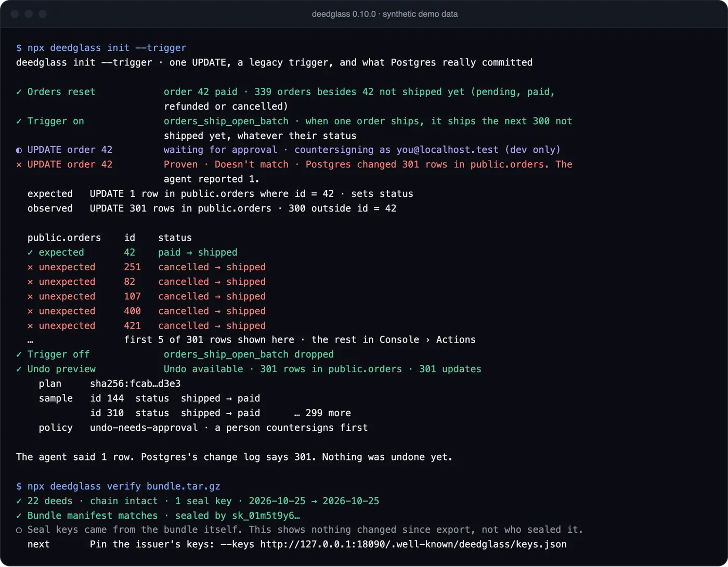Image resolution: width=728 pixels, height=567 pixels.
Task: Open the keys.json URL on the "next" line
Action: coord(413,545)
